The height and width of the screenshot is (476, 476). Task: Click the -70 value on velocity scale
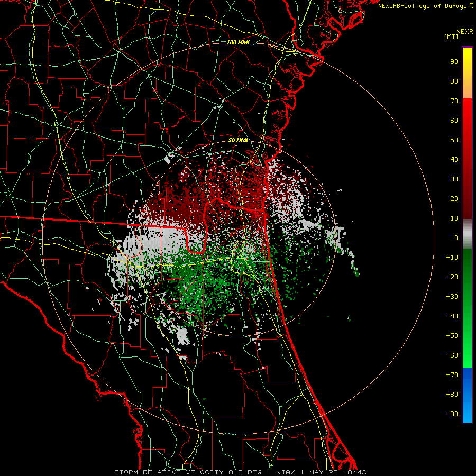452,375
